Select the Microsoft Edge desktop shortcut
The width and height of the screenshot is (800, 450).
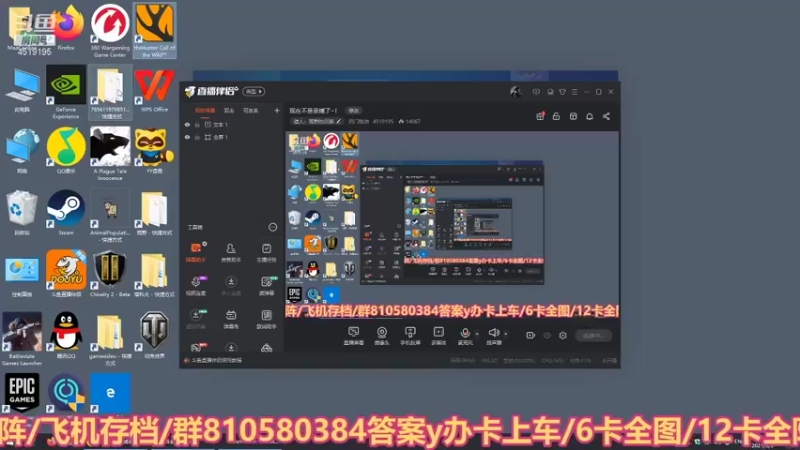coord(110,392)
